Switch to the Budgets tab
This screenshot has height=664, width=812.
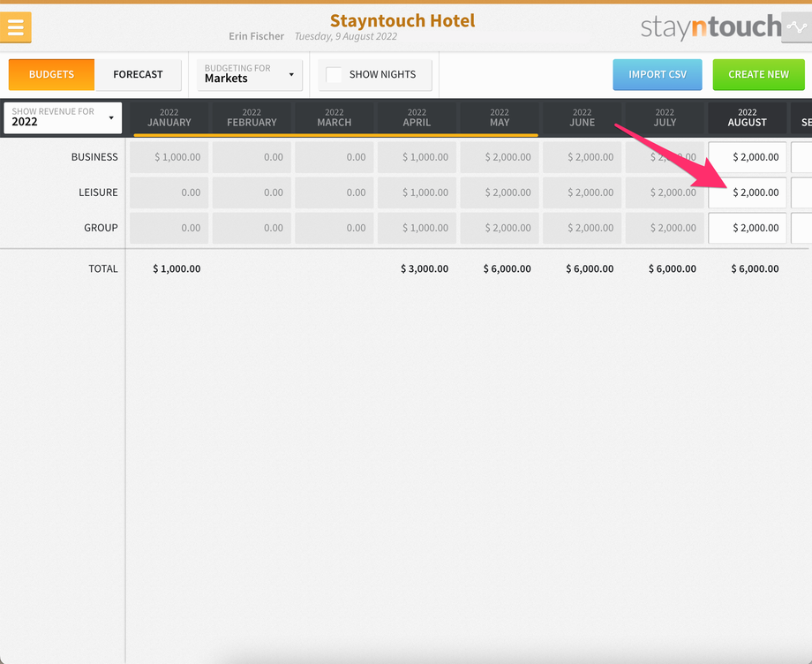pos(51,74)
